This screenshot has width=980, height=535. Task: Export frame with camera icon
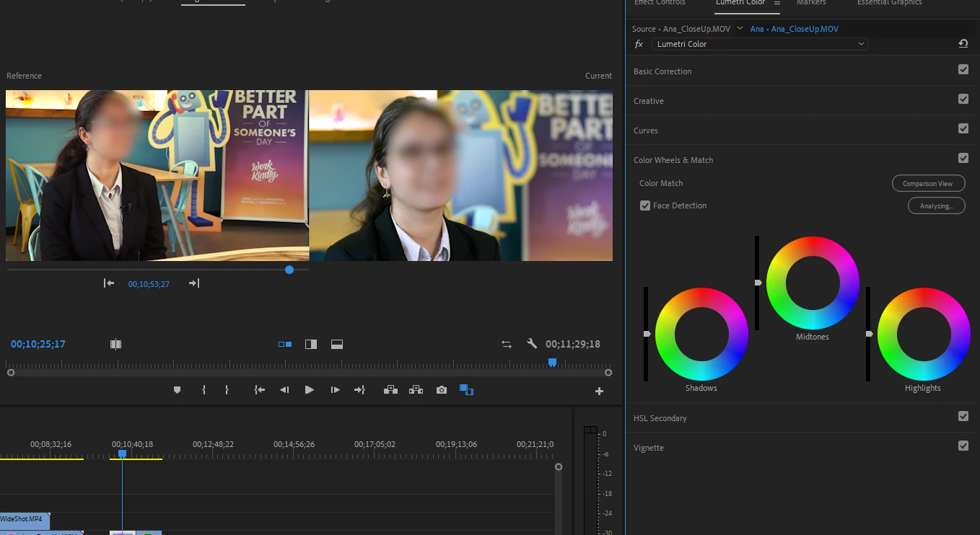[x=442, y=390]
